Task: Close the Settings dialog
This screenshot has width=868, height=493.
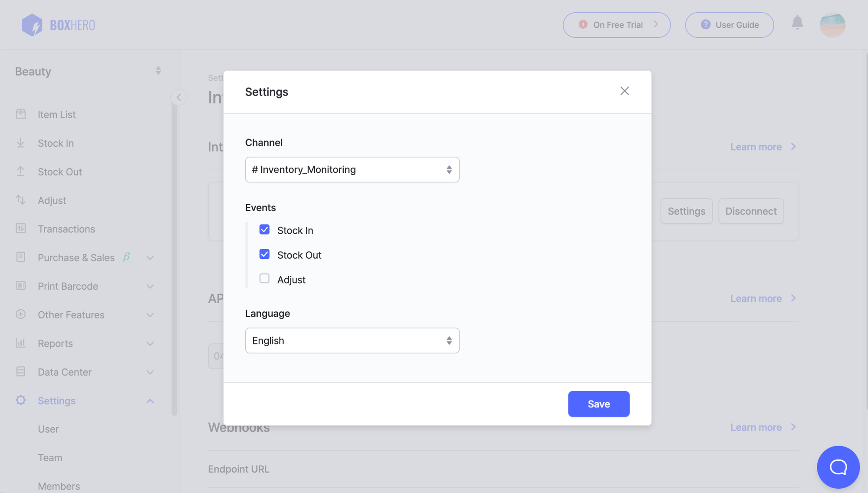Action: pyautogui.click(x=624, y=91)
